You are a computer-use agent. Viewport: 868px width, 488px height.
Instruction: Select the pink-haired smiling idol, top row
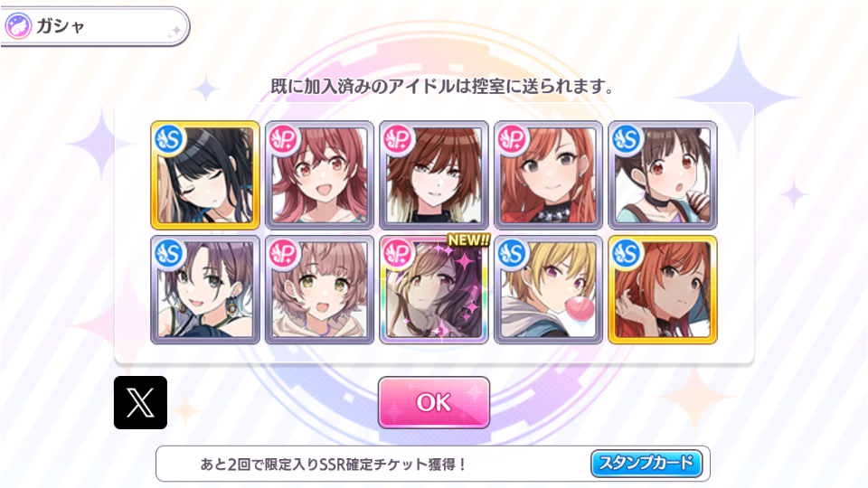pyautogui.click(x=319, y=174)
